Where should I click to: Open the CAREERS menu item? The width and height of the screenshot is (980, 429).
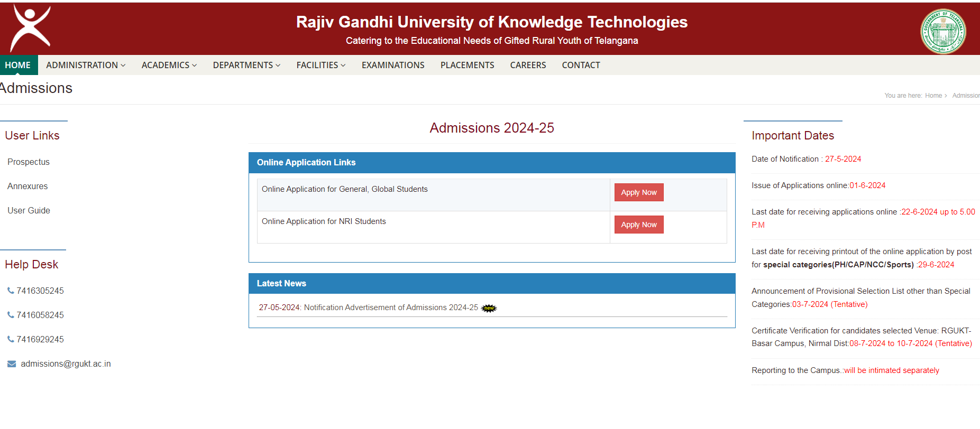pyautogui.click(x=528, y=65)
